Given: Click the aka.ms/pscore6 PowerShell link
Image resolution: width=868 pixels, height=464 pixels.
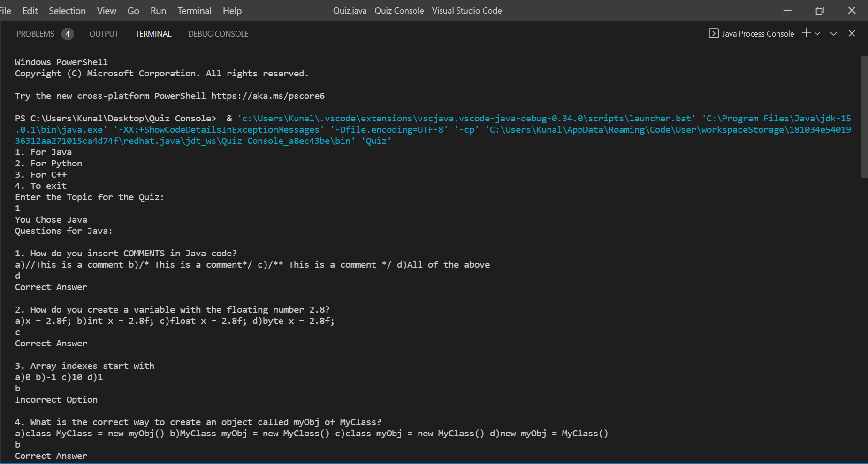Looking at the screenshot, I should click(267, 96).
